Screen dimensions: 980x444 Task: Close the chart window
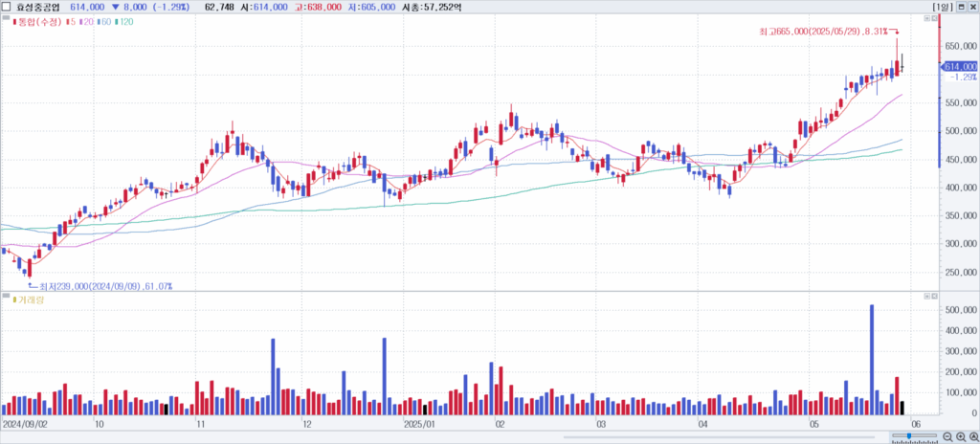[x=972, y=7]
